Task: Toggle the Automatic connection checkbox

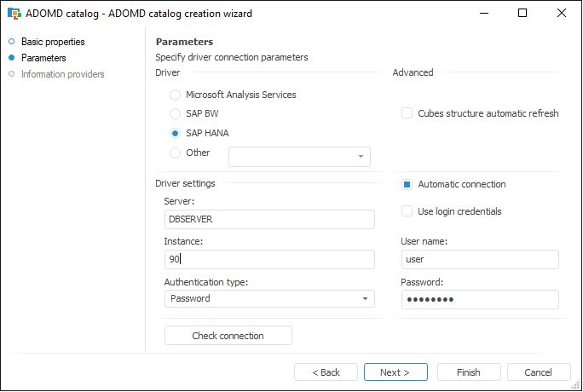Action: tap(407, 184)
